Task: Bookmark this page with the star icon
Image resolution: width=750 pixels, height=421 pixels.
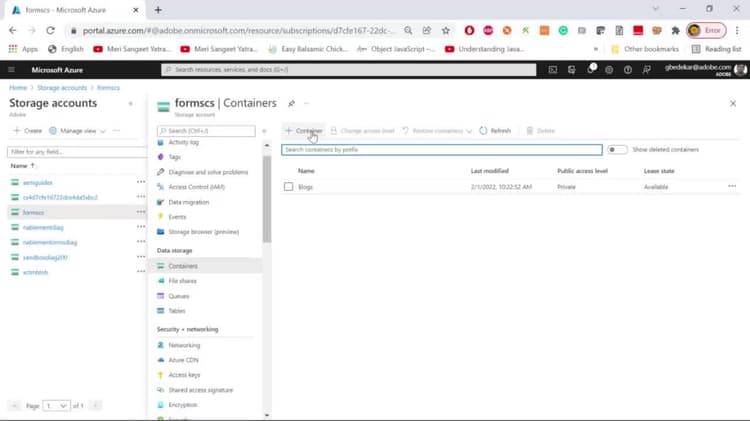Action: pos(446,31)
